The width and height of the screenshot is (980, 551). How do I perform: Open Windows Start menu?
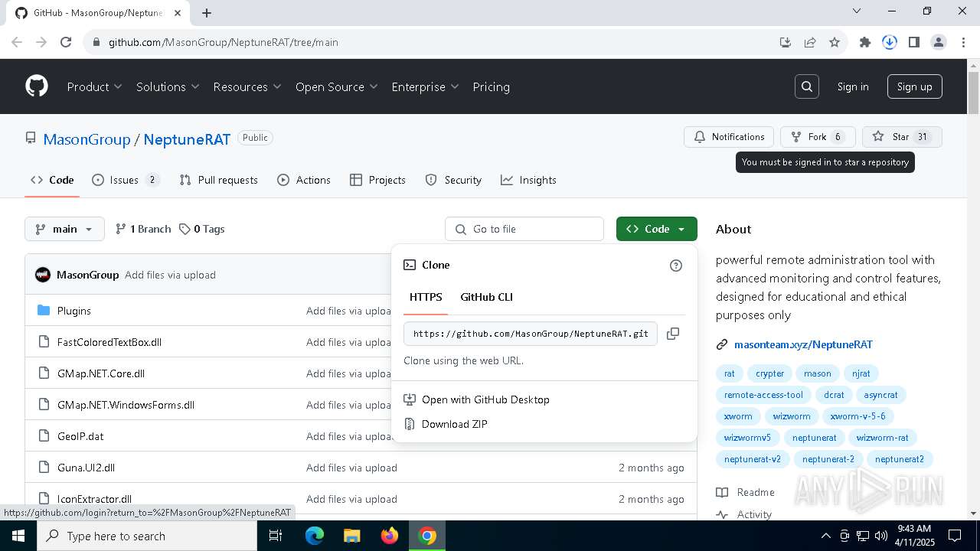coord(18,536)
